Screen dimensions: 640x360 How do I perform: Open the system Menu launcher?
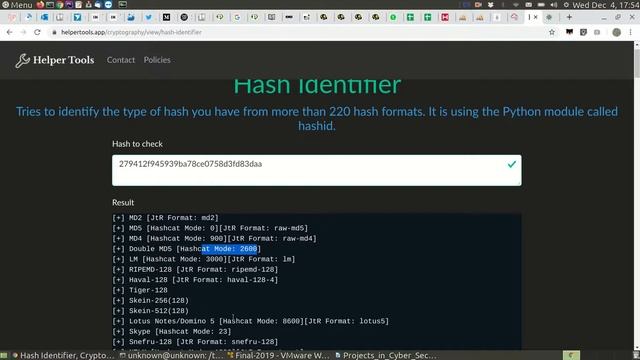point(17,4)
